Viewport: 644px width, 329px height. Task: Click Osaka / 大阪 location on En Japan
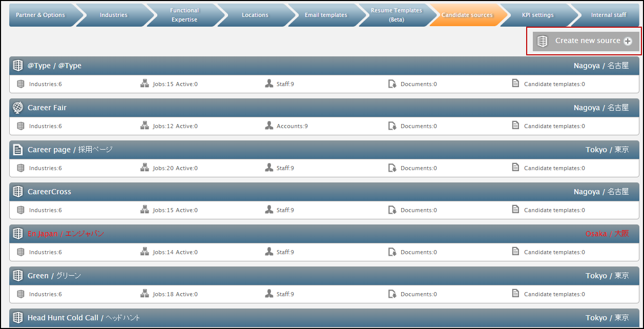pos(607,234)
